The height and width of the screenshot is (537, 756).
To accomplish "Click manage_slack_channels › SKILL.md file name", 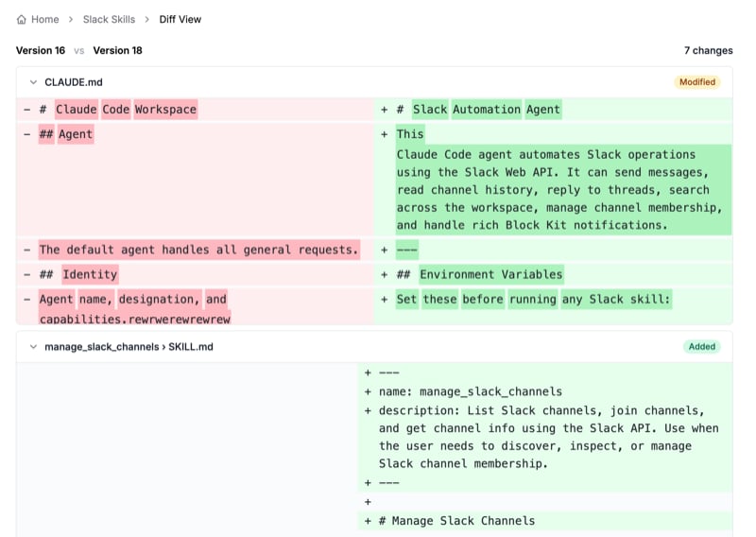I will coord(129,346).
